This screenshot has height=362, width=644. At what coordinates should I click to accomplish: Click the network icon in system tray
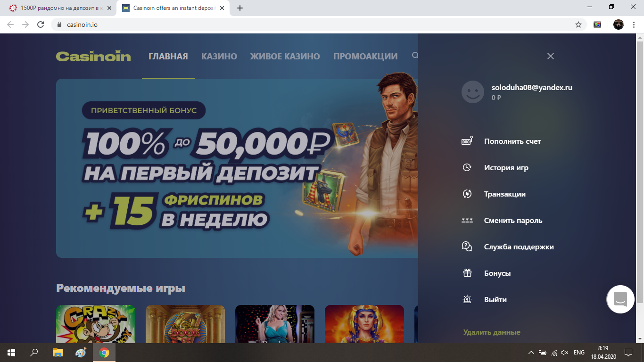(554, 353)
